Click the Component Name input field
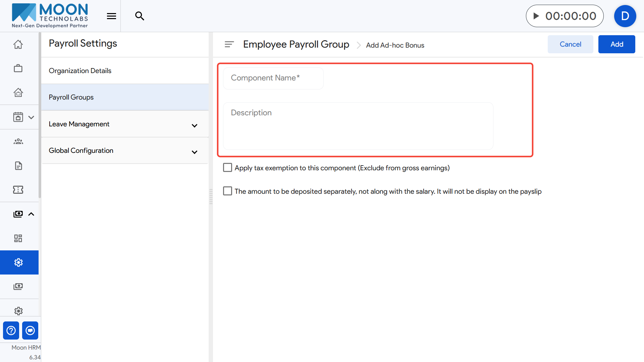The image size is (644, 362). 273,78
